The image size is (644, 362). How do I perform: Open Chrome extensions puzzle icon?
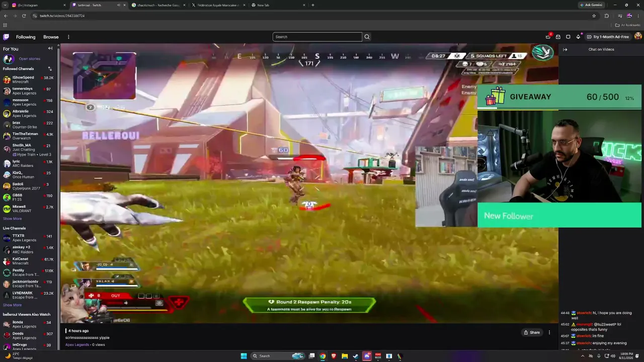coord(606,16)
